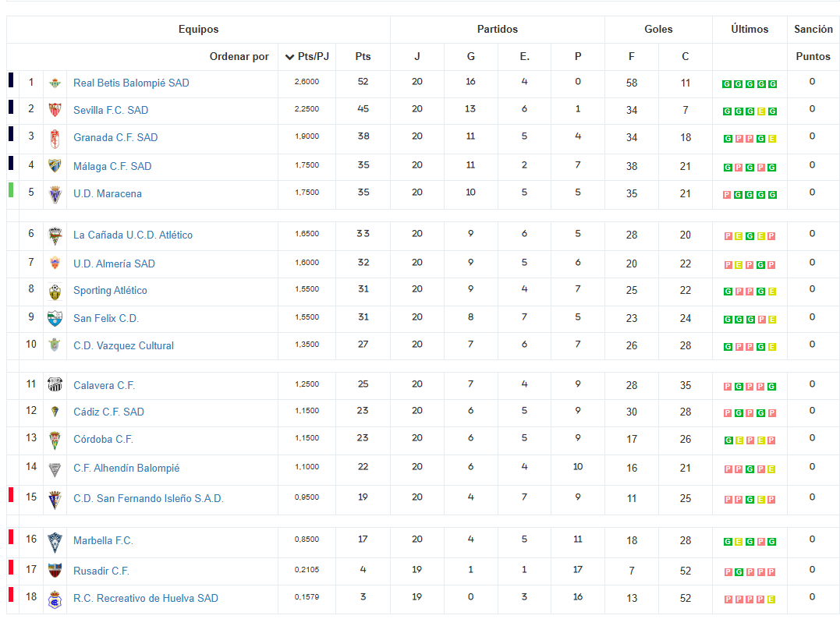Click Sevilla's yellow E result badge

(760, 111)
